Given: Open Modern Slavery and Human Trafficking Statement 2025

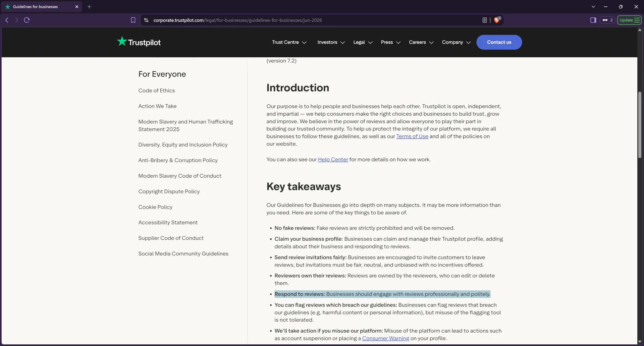Looking at the screenshot, I should pyautogui.click(x=185, y=125).
